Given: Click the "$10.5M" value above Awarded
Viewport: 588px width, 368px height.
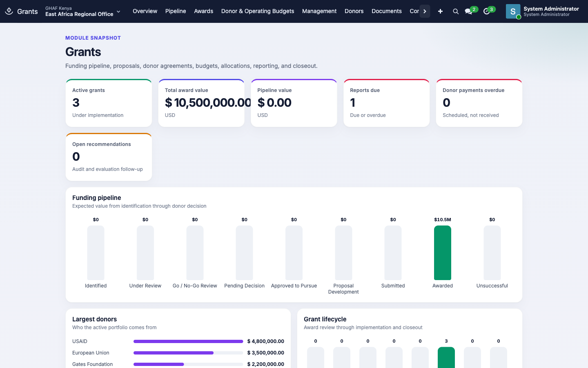Looking at the screenshot, I should coord(443,220).
